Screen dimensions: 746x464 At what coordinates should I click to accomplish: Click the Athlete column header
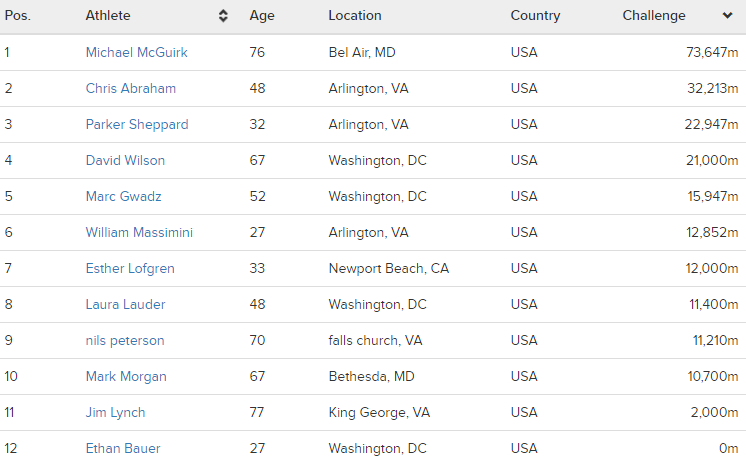point(108,16)
